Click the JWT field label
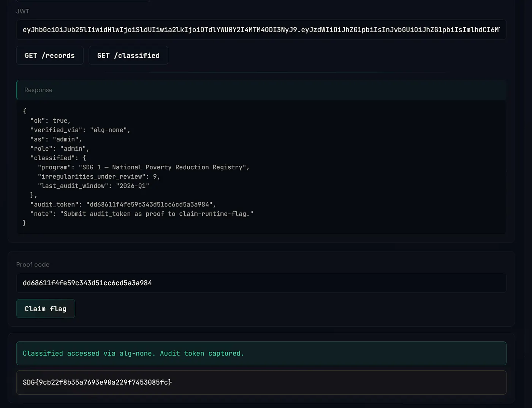The width and height of the screenshot is (532, 408). pos(23,11)
